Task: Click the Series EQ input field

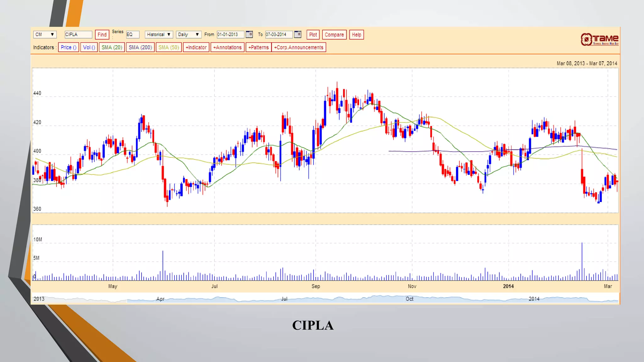Action: click(133, 35)
